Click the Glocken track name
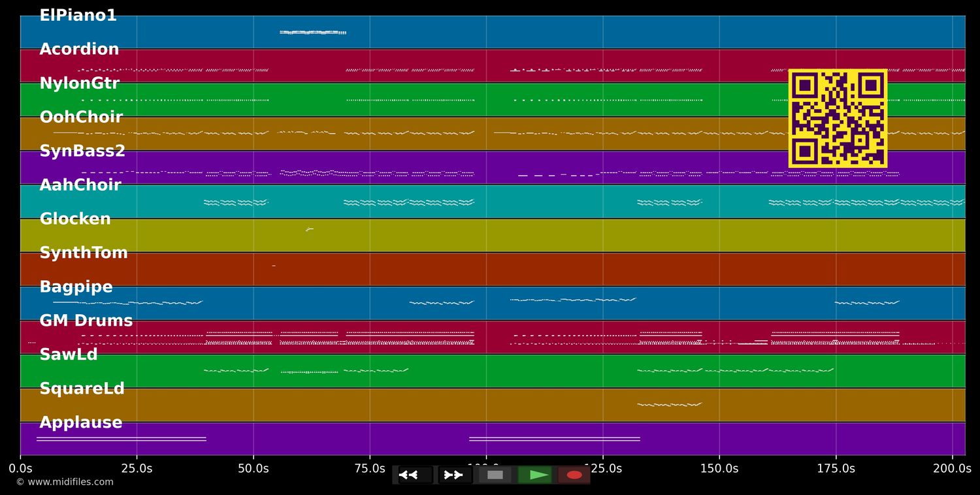 (x=75, y=219)
